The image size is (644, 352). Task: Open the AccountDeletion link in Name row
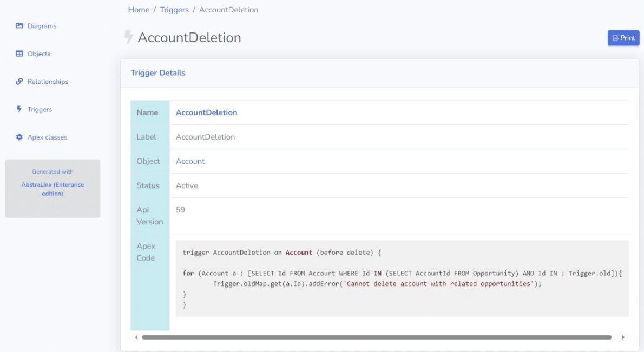[x=206, y=113]
